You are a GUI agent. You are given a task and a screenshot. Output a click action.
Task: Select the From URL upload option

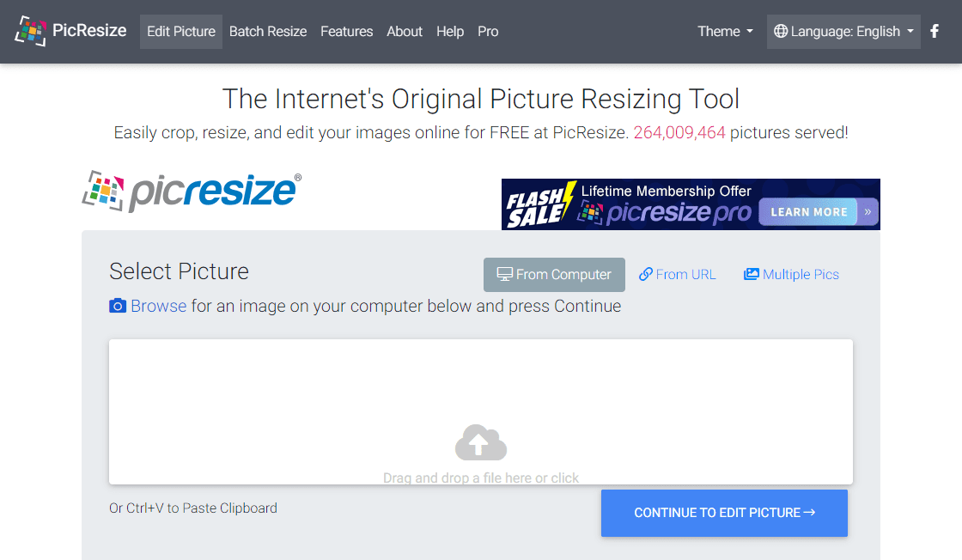coord(685,274)
